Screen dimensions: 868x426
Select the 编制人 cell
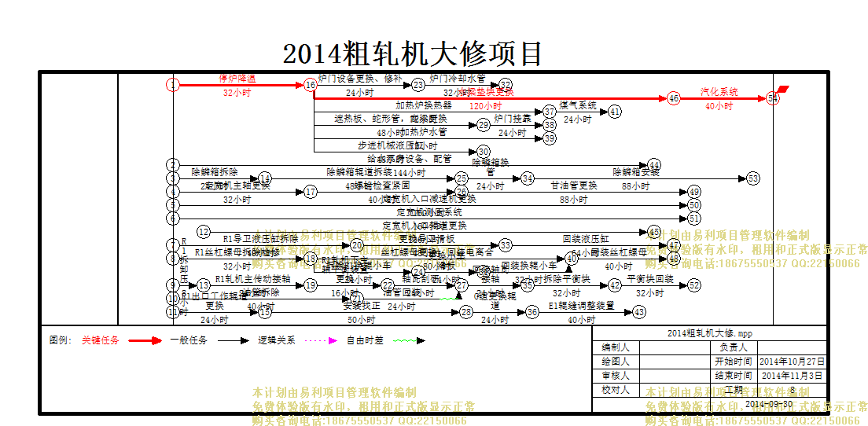click(616, 347)
